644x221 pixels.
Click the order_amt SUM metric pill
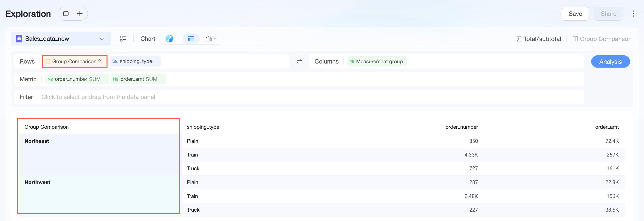(x=138, y=79)
